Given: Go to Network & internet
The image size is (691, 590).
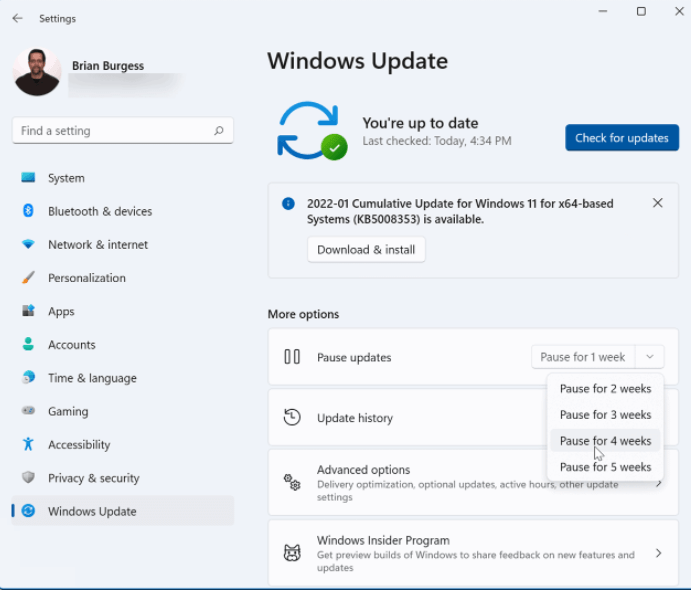Looking at the screenshot, I should 98,245.
